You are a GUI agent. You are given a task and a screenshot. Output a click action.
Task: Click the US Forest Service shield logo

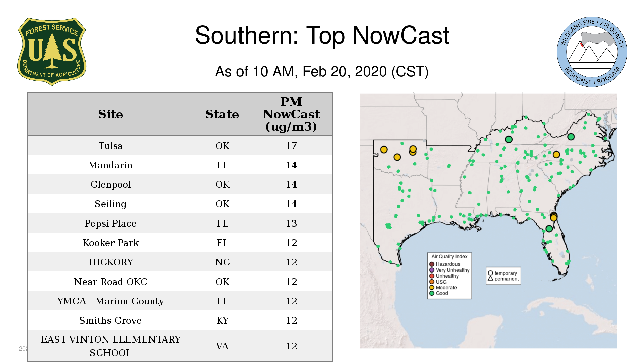tap(52, 52)
